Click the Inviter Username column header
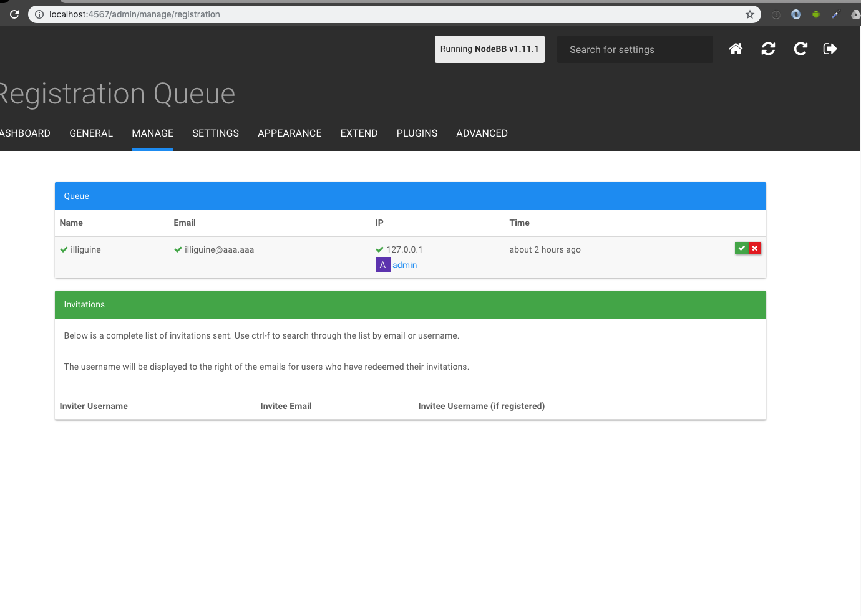 tap(94, 406)
